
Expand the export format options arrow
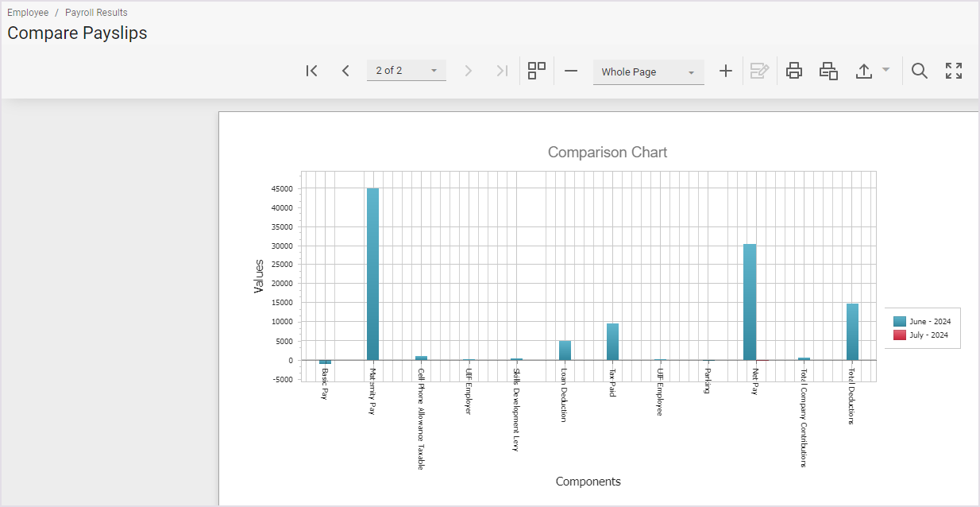(x=885, y=70)
